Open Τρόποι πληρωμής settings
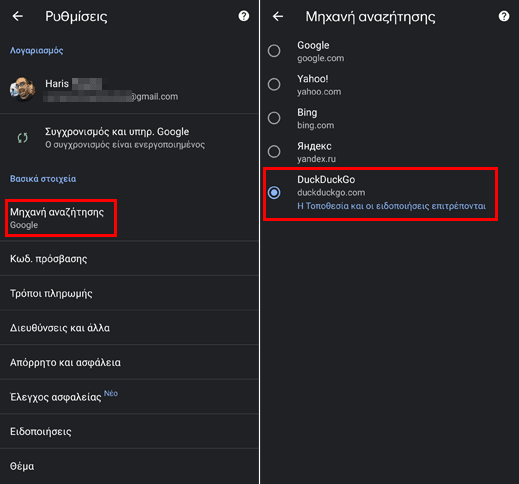The height and width of the screenshot is (484, 519). point(129,293)
